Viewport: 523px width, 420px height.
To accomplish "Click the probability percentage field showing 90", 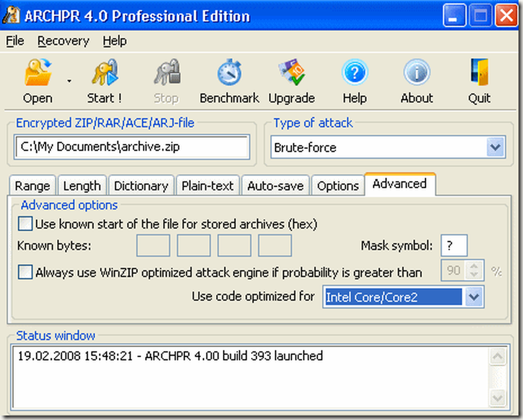I will [x=453, y=270].
